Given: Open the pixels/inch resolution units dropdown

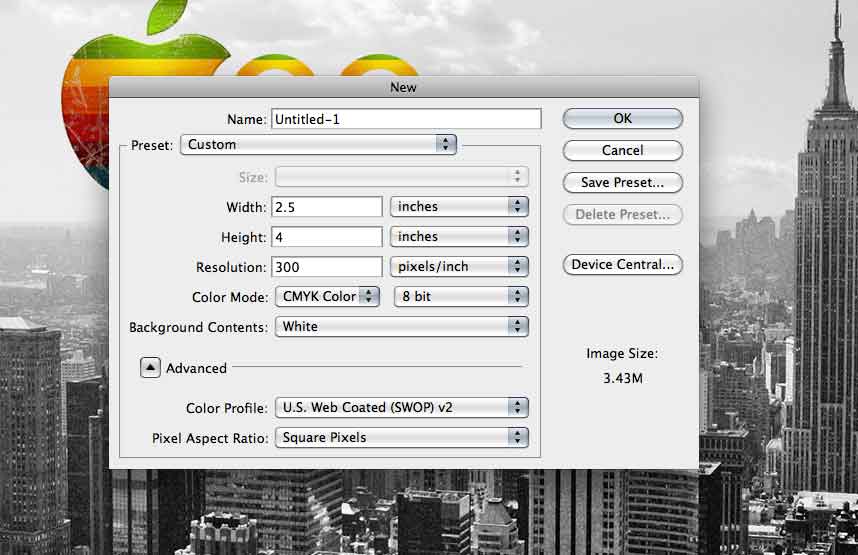Looking at the screenshot, I should click(x=459, y=267).
